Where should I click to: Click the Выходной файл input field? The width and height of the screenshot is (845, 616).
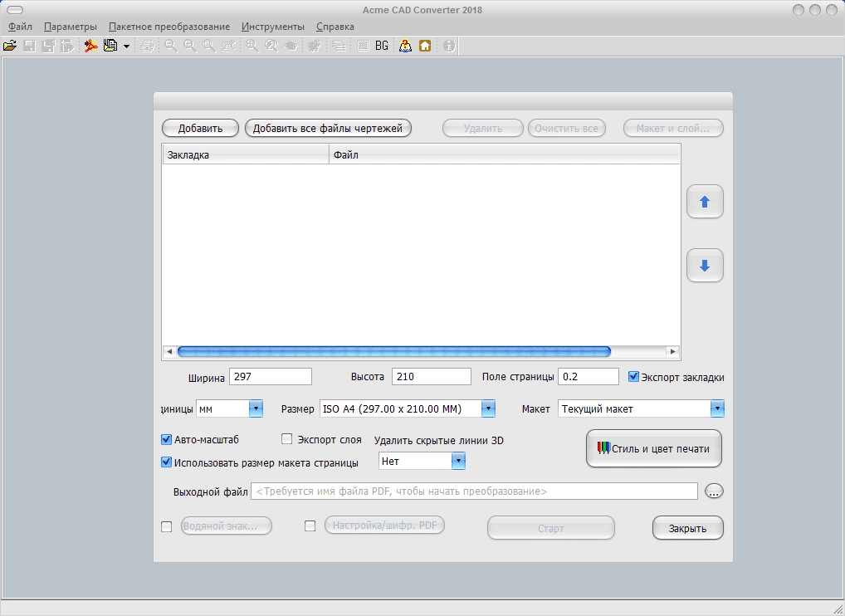[474, 491]
